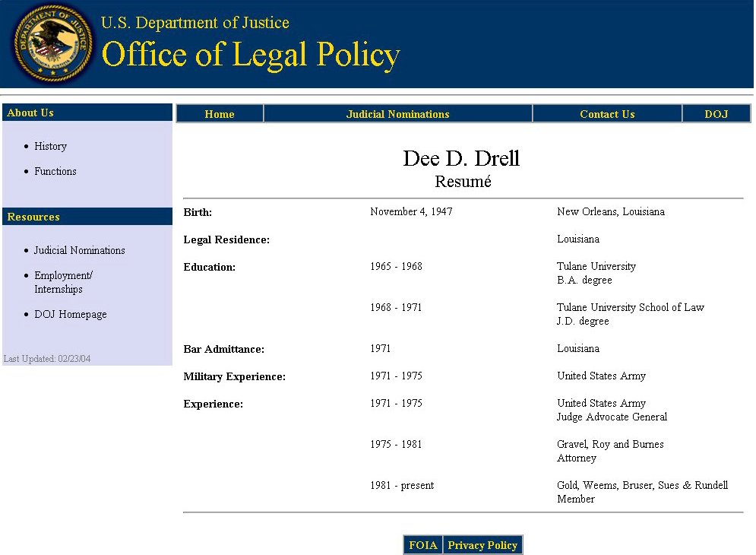
Task: Select the birth date November 4, 1947
Action: click(411, 211)
